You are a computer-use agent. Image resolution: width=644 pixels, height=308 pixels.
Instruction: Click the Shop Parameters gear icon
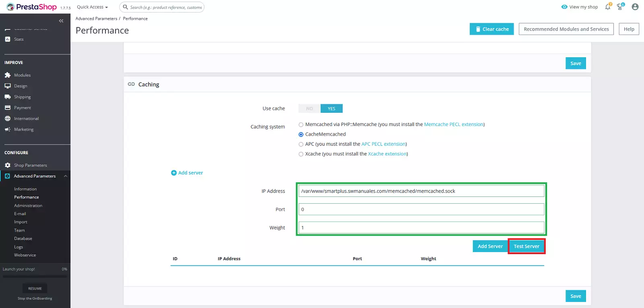[x=8, y=165]
